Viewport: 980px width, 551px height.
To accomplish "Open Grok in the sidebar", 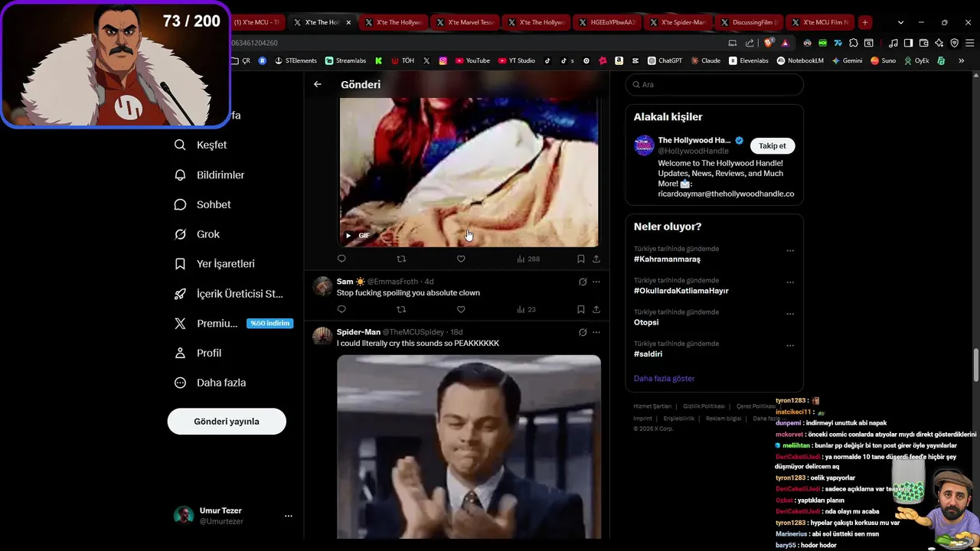I will [x=197, y=234].
